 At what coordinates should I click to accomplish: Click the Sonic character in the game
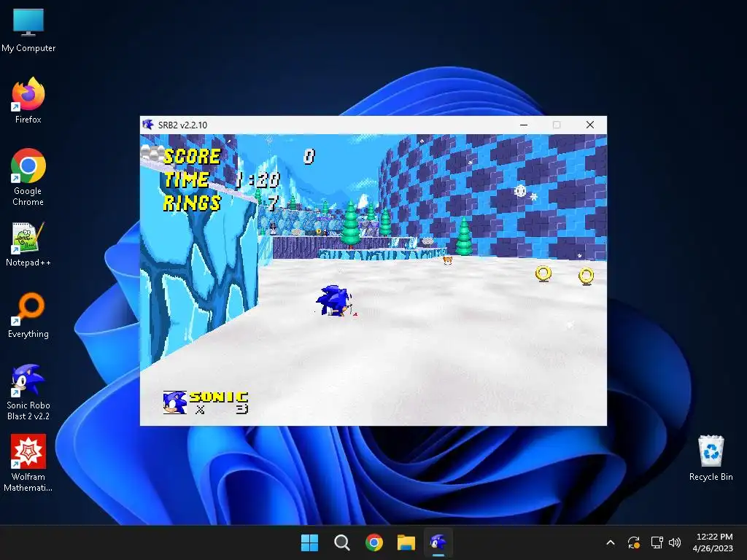click(x=334, y=301)
